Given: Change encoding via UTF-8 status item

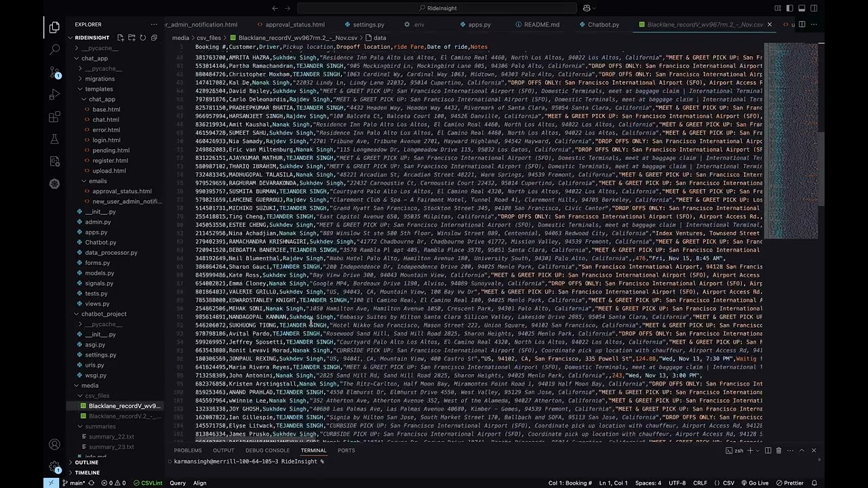Looking at the screenshot, I should 677,483.
